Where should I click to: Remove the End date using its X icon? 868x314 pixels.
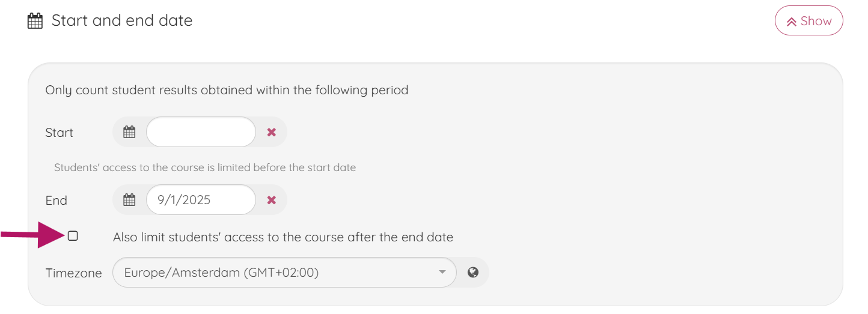272,200
